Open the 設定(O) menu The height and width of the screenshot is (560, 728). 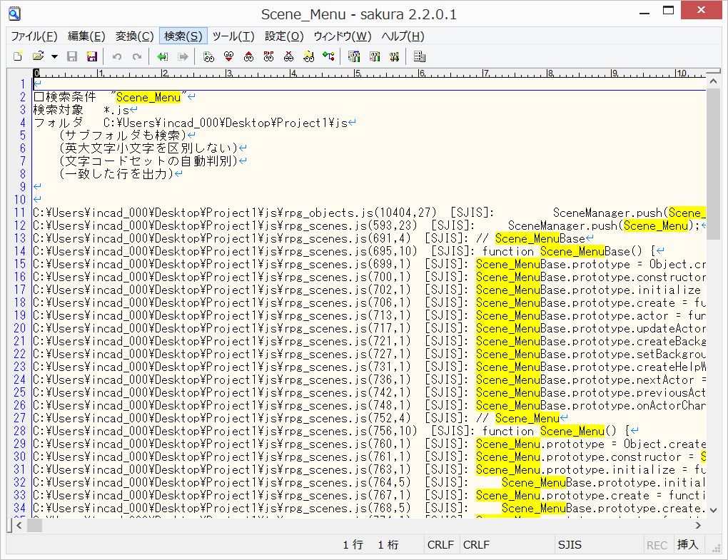(x=284, y=36)
